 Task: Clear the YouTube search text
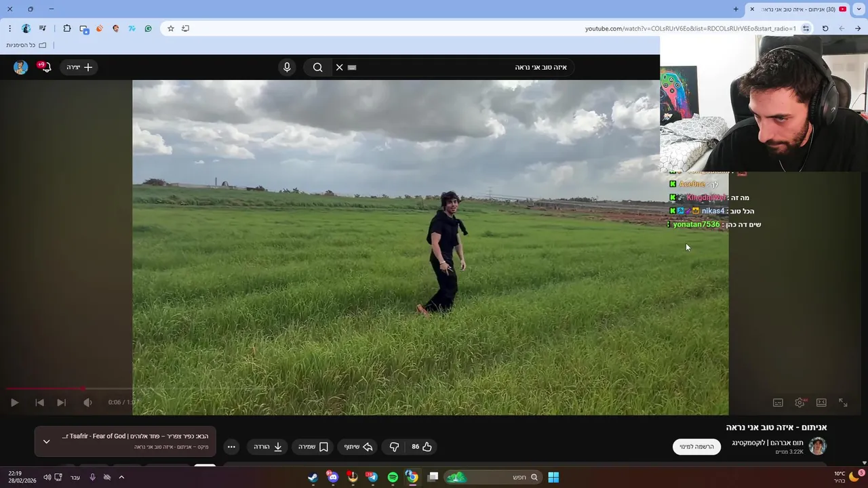coord(340,67)
